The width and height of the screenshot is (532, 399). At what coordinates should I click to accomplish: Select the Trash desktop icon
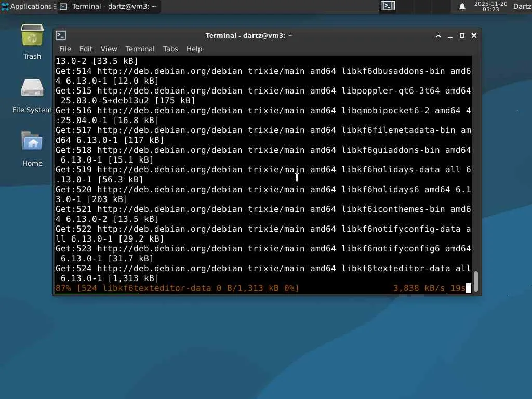(x=32, y=42)
